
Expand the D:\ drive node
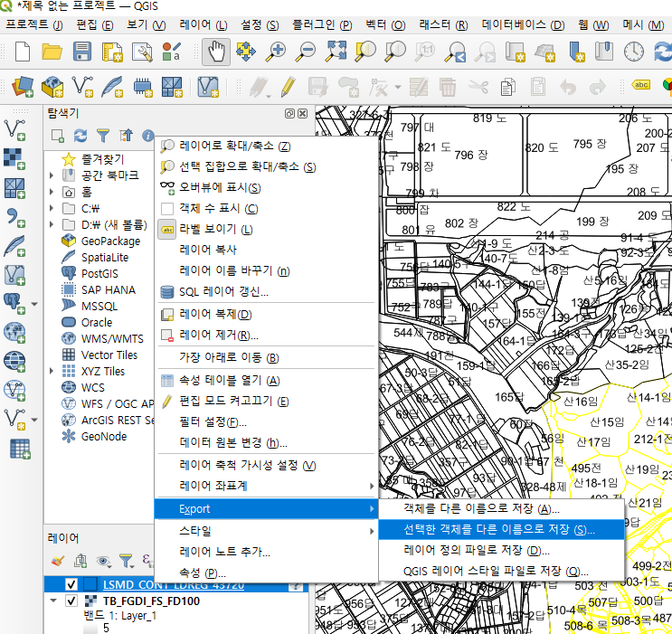tap(52, 224)
